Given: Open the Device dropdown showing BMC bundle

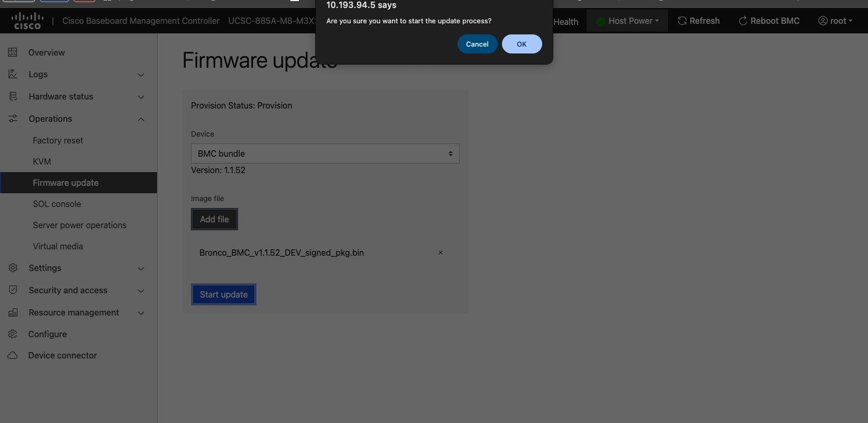Looking at the screenshot, I should 325,154.
